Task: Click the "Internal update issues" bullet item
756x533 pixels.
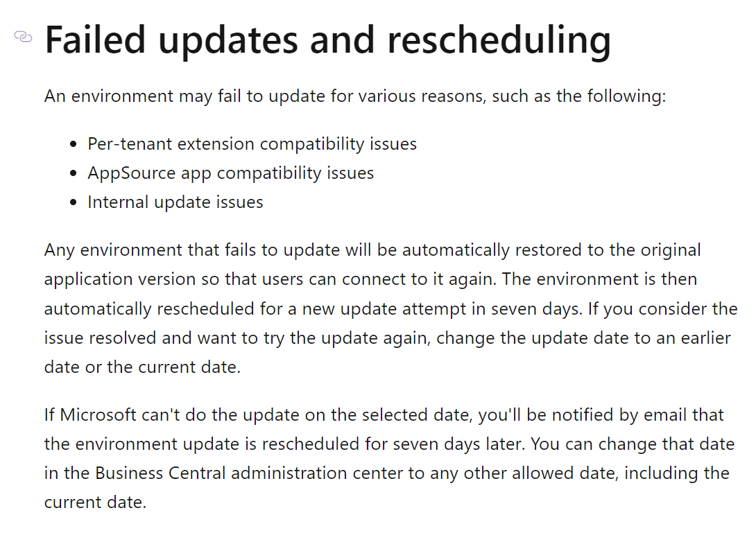Action: (x=175, y=202)
